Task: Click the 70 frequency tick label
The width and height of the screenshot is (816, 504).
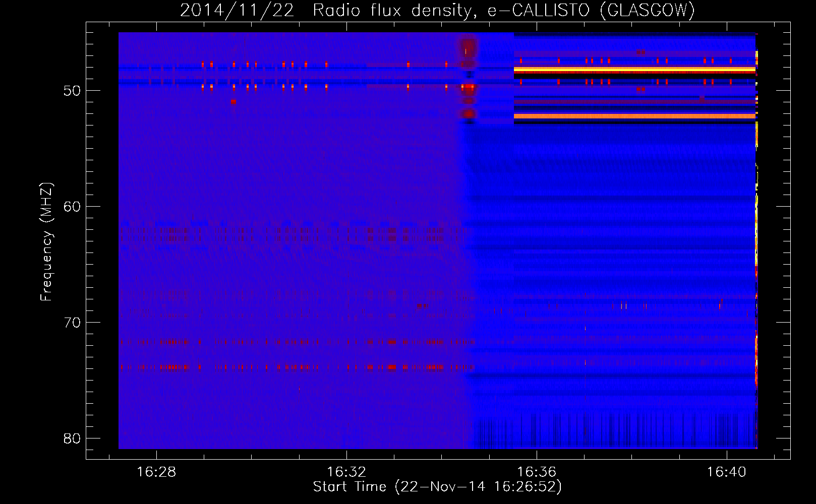Action: [72, 323]
